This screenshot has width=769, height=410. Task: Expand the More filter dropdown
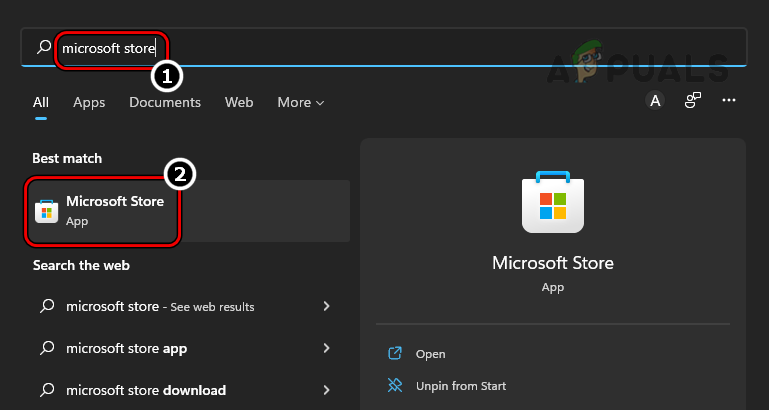(300, 102)
